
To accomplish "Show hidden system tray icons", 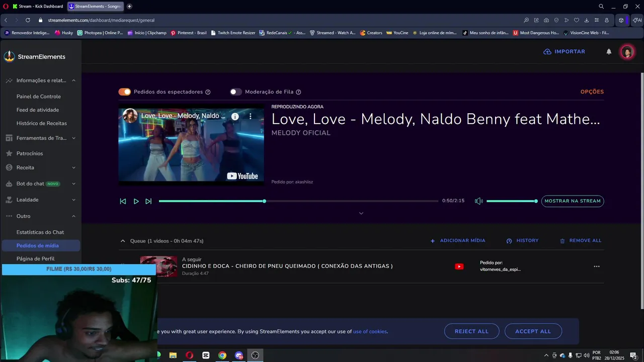I will click(546, 355).
